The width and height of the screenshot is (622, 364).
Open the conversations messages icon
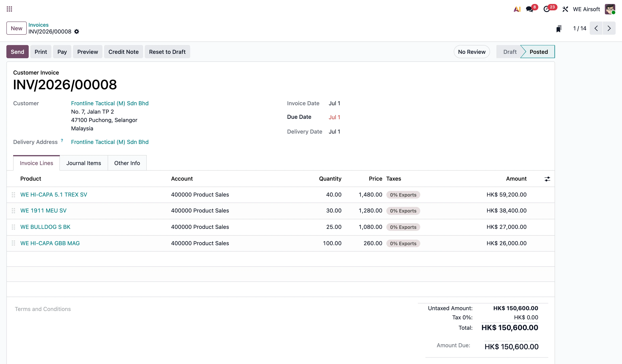click(530, 9)
